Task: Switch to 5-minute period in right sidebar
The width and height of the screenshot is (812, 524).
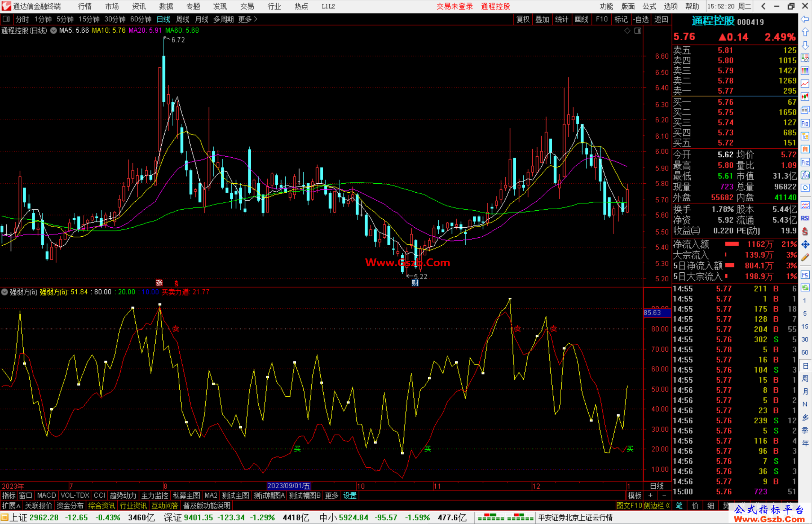Action: pyautogui.click(x=805, y=313)
